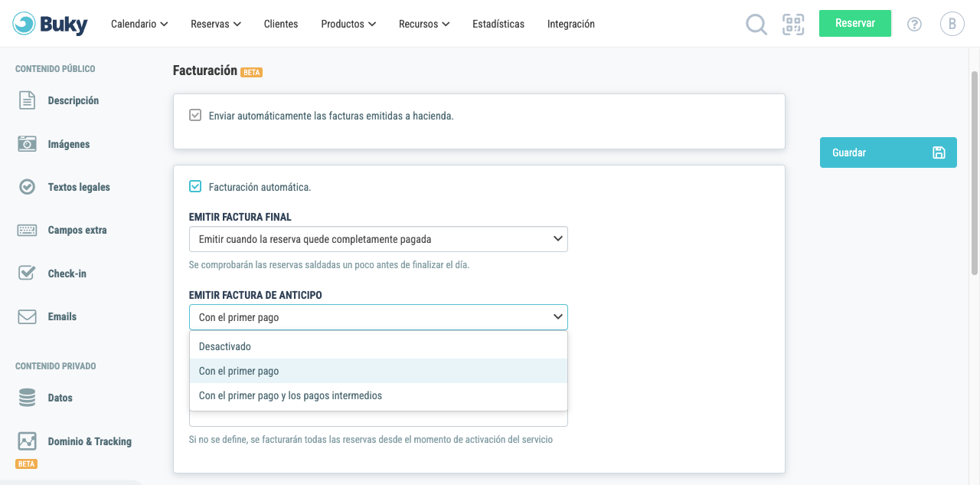
Task: Open the search magnifier icon
Action: click(756, 25)
